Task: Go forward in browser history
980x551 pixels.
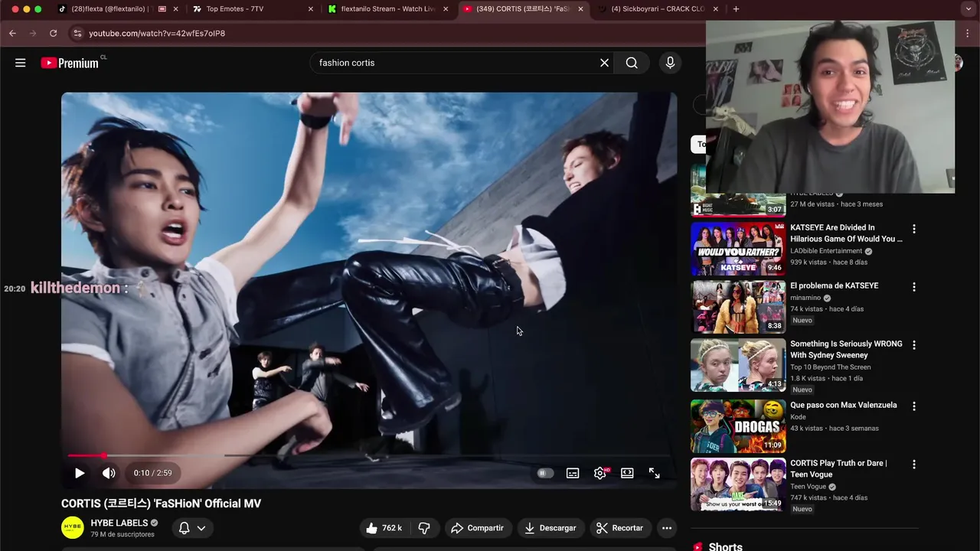Action: coord(32,33)
